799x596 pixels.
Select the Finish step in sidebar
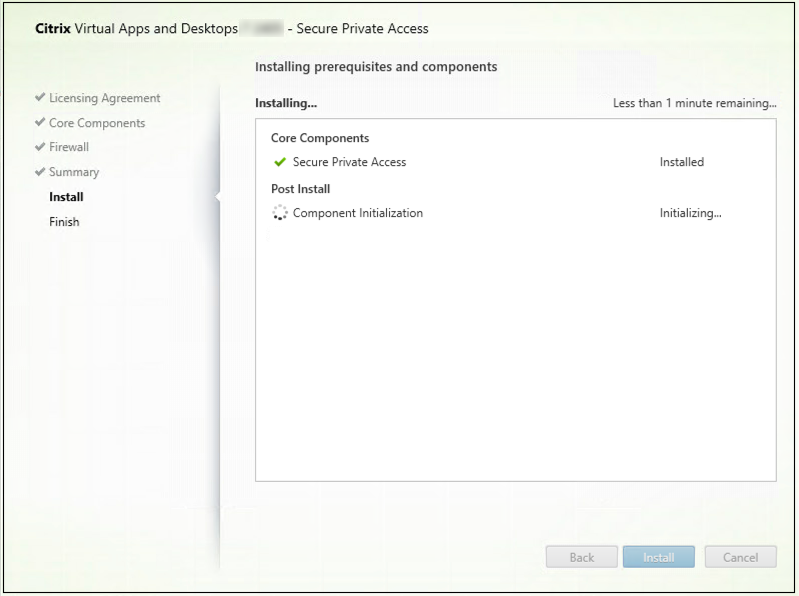pos(64,222)
